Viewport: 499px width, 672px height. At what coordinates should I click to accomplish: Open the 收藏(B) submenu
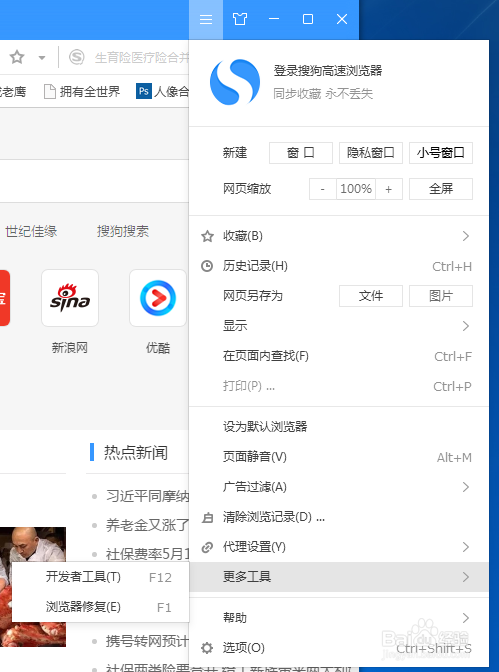[x=339, y=236]
